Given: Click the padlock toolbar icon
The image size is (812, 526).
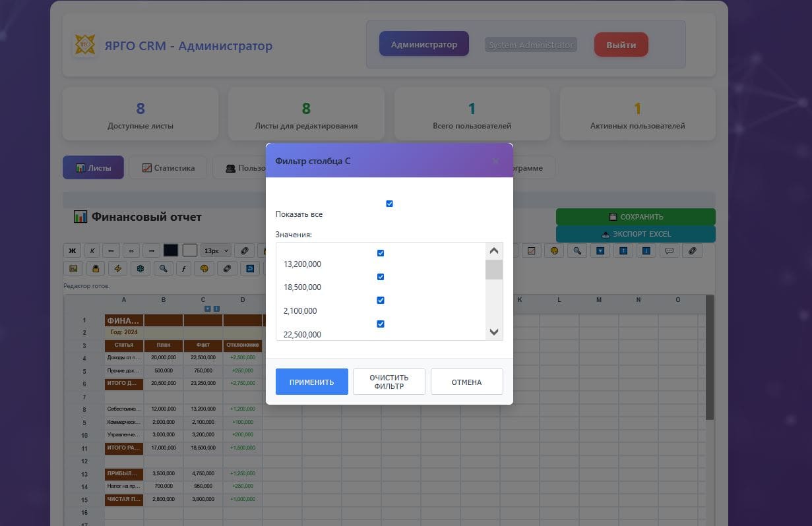Looking at the screenshot, I should 96,268.
